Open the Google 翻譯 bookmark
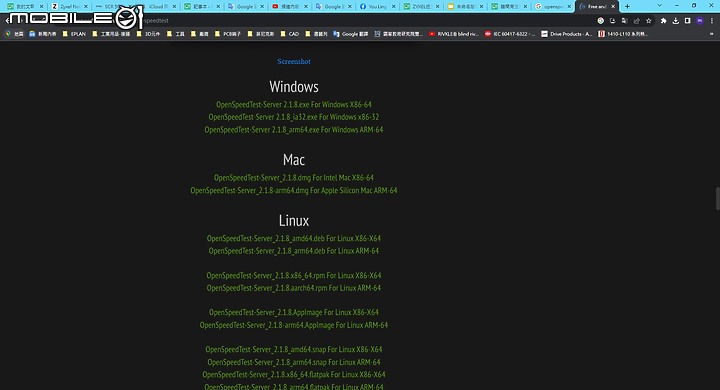720x390 pixels. point(350,34)
